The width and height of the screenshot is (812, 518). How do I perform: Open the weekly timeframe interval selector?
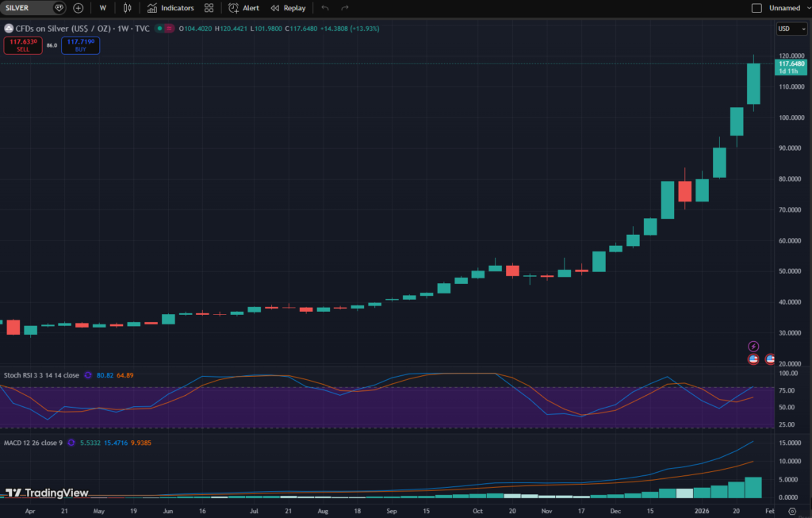coord(102,8)
